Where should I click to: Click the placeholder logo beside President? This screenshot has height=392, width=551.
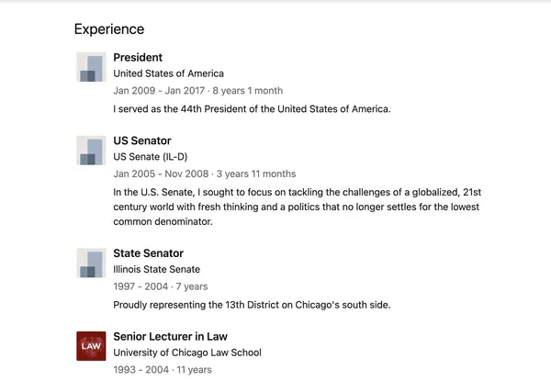click(x=89, y=67)
